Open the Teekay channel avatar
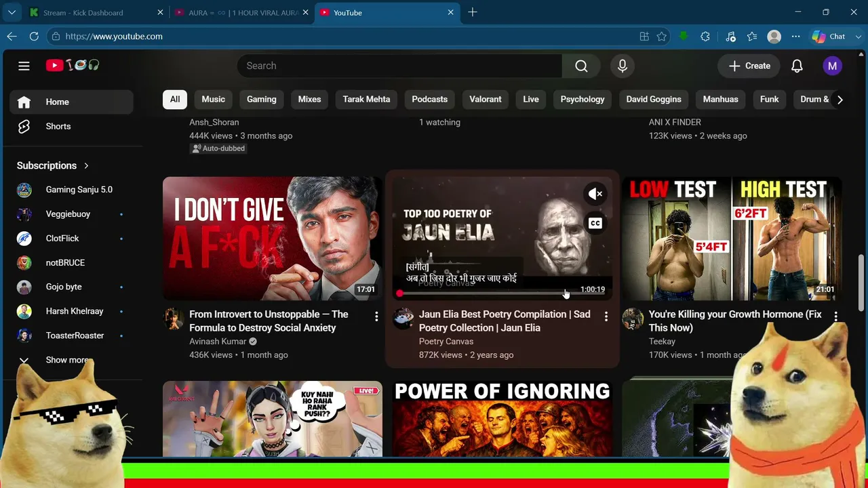This screenshot has width=868, height=488. coord(633,319)
